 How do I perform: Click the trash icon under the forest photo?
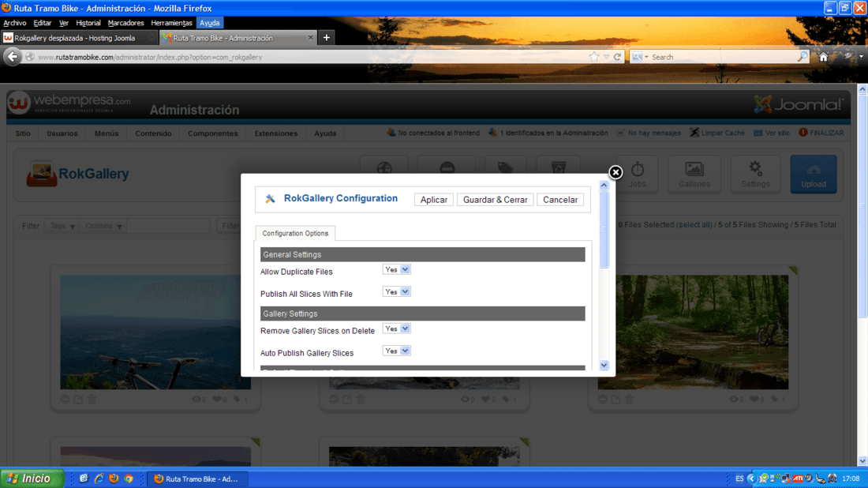pos(630,400)
